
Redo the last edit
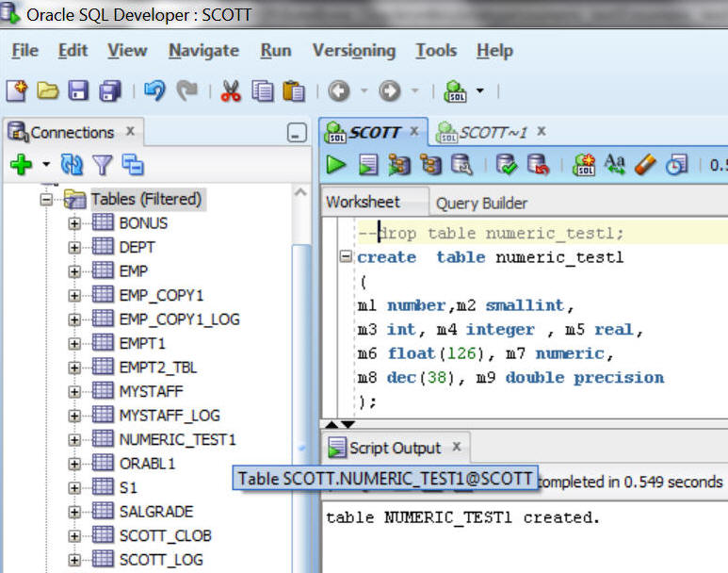187,90
